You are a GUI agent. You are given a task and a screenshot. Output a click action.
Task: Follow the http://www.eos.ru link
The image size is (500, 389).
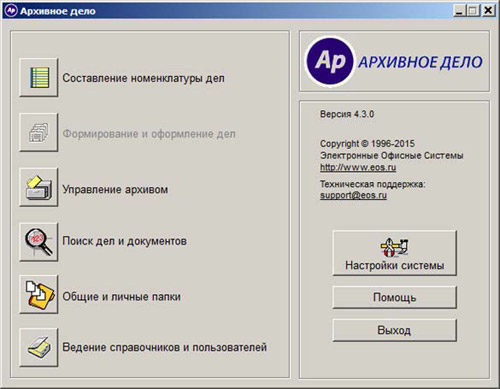click(358, 167)
